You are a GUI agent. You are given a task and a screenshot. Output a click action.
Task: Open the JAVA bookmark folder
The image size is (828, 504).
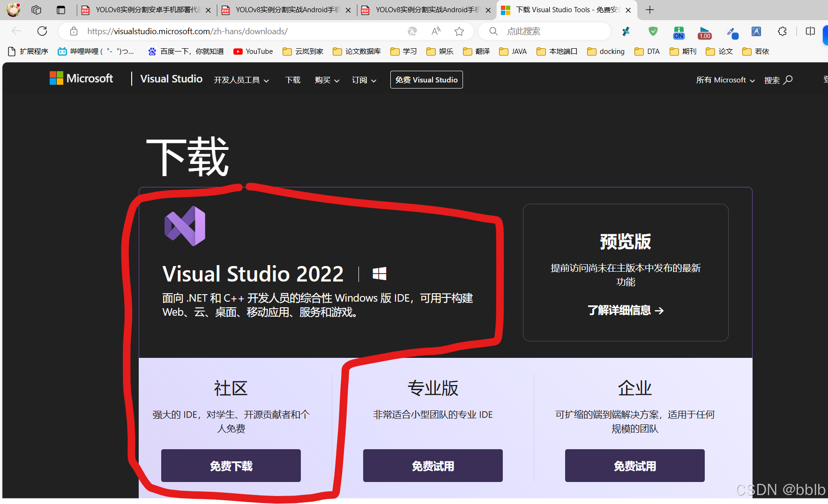(x=513, y=52)
